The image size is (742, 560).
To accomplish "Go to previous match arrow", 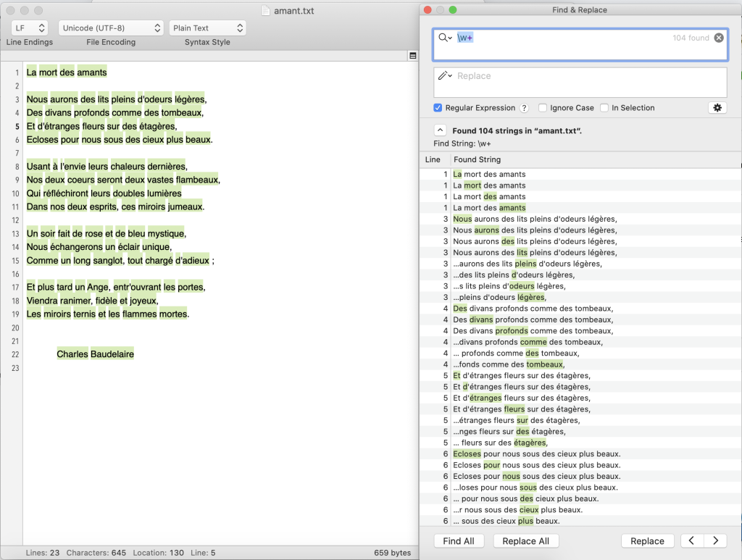I will 692,540.
